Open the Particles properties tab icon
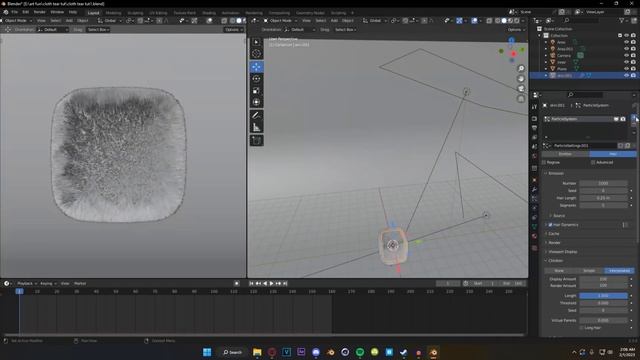 pyautogui.click(x=534, y=199)
